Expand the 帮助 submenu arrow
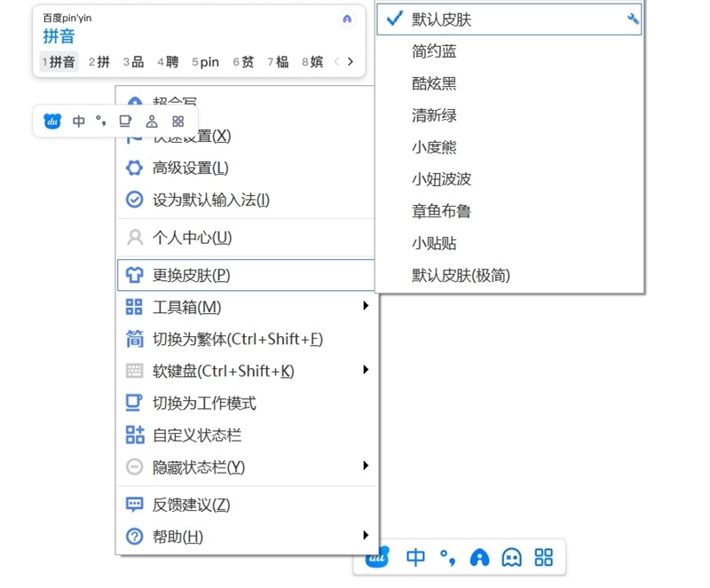The image size is (710, 588). (x=366, y=536)
